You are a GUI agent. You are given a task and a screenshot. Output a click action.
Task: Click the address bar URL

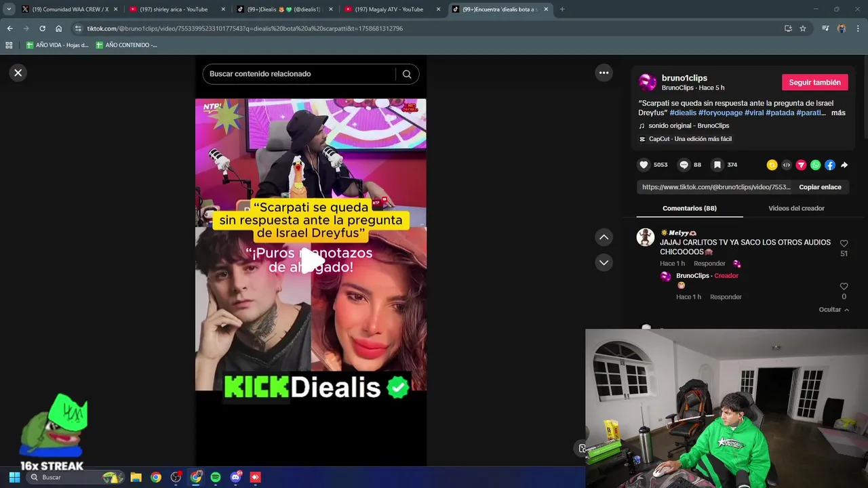click(245, 28)
